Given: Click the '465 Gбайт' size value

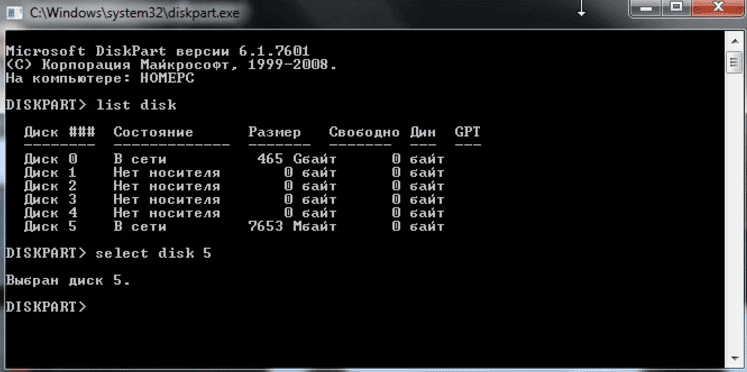Looking at the screenshot, I should click(297, 159).
